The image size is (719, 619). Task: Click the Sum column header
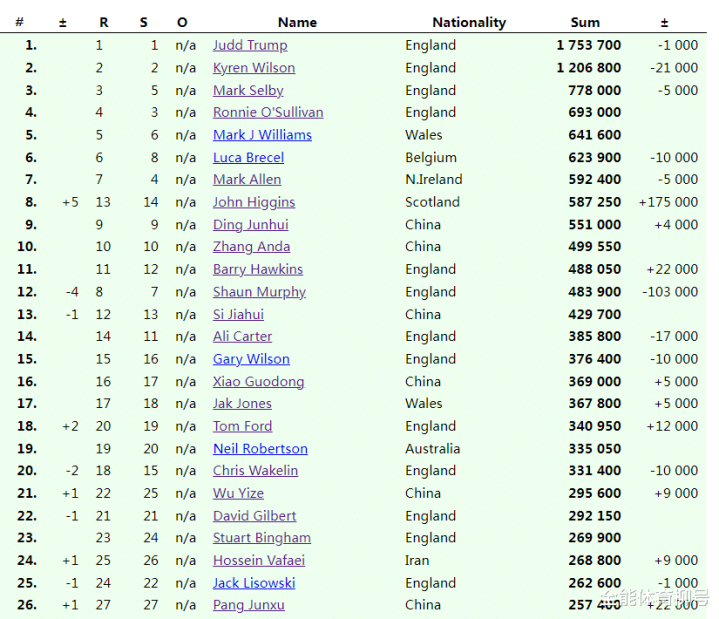(x=585, y=22)
